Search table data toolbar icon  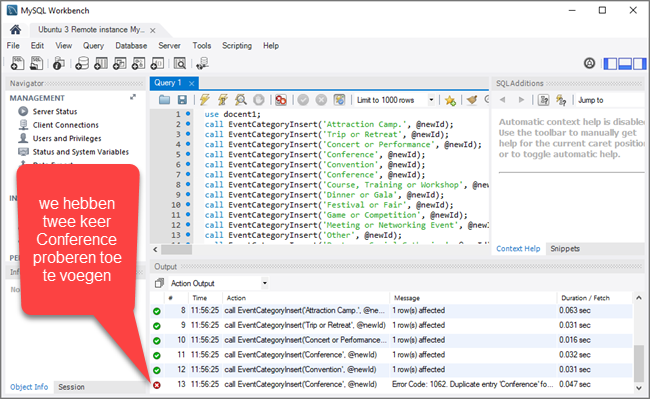(x=179, y=63)
